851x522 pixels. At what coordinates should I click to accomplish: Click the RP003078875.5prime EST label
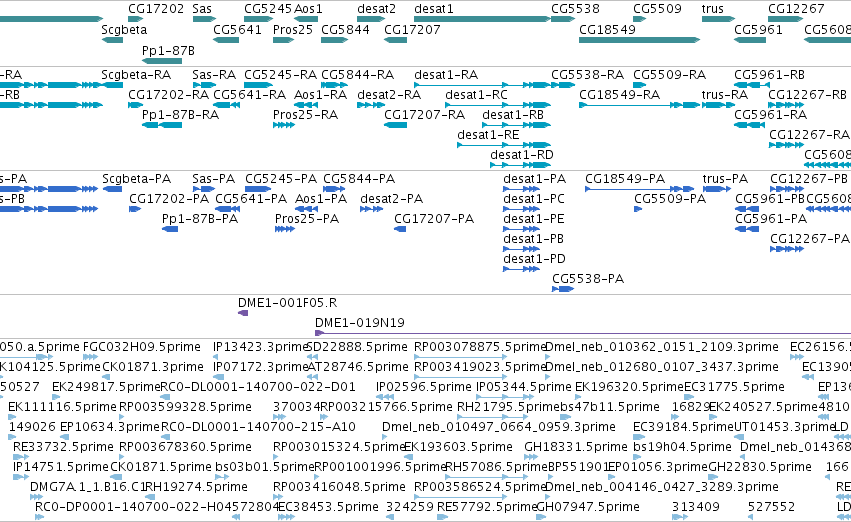pos(480,347)
